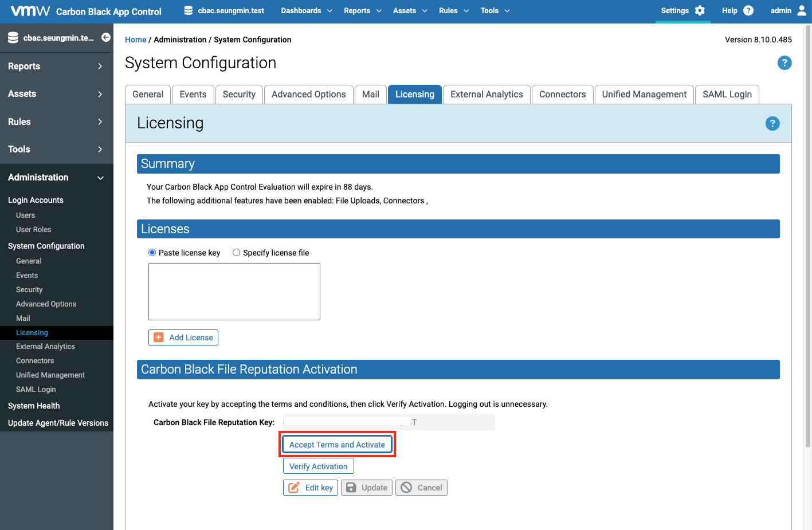Switch to the General tab
The height and width of the screenshot is (530, 812).
(148, 95)
